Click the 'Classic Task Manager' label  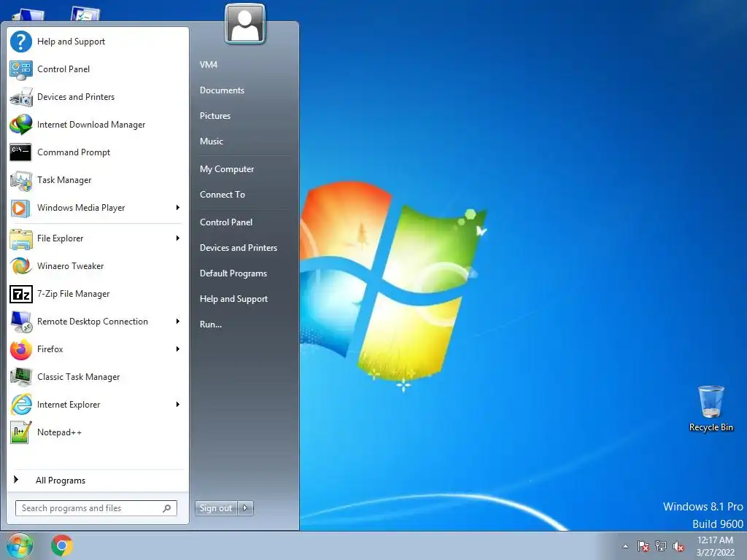click(79, 377)
